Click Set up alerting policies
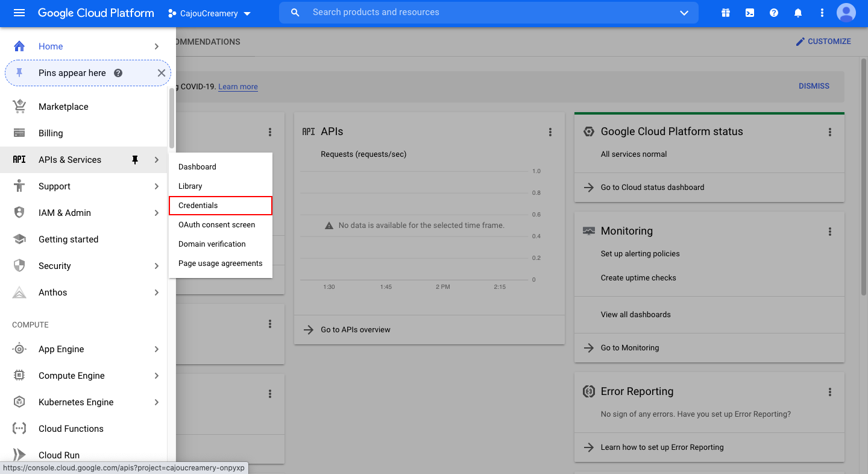Screen dimensions: 868x474 coord(640,254)
